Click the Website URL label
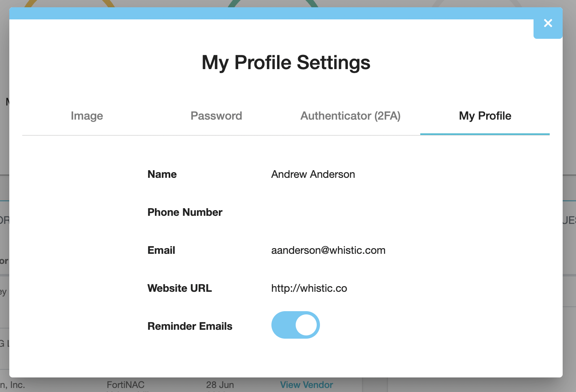 (180, 288)
